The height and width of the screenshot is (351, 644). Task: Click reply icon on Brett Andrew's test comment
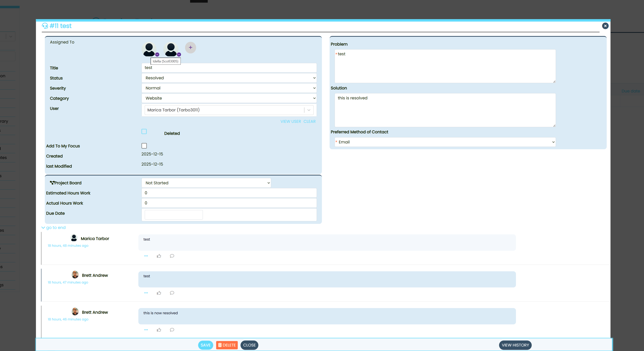click(x=172, y=293)
